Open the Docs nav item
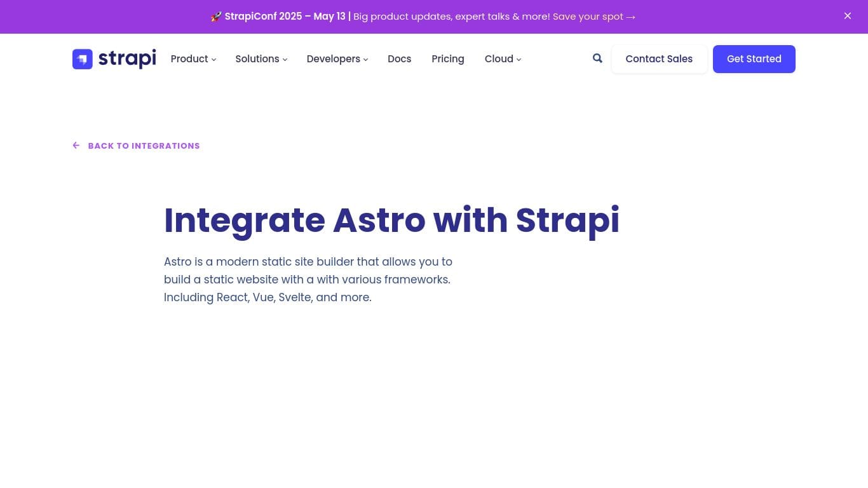This screenshot has width=868, height=488. coord(400,58)
